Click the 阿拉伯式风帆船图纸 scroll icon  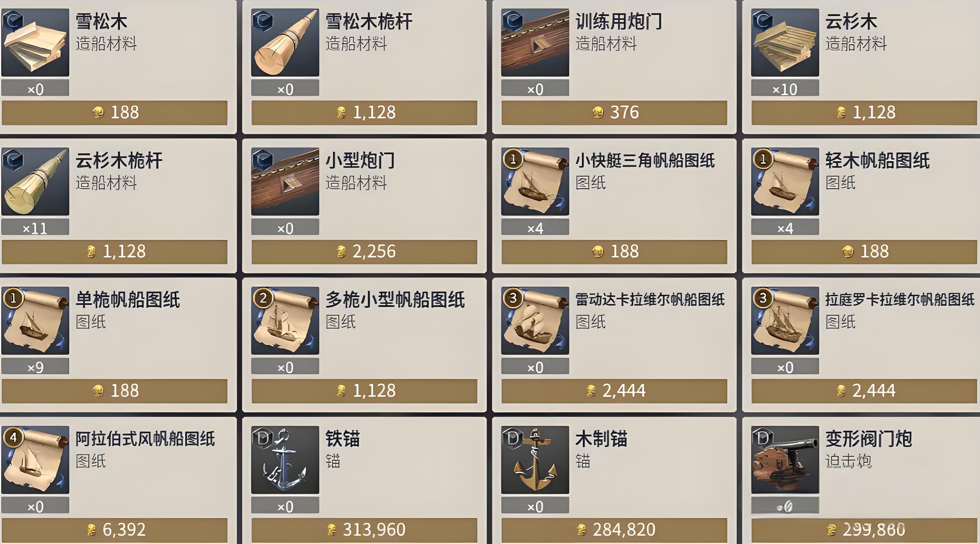[35, 460]
